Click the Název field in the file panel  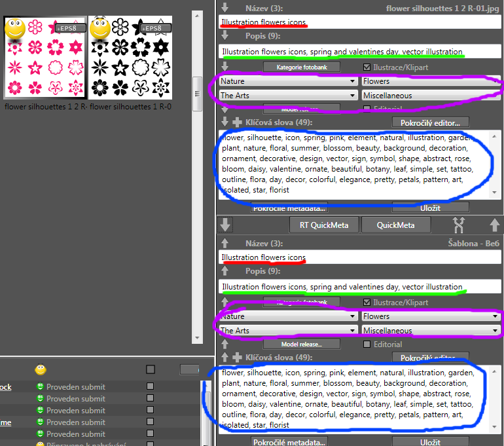tap(359, 22)
